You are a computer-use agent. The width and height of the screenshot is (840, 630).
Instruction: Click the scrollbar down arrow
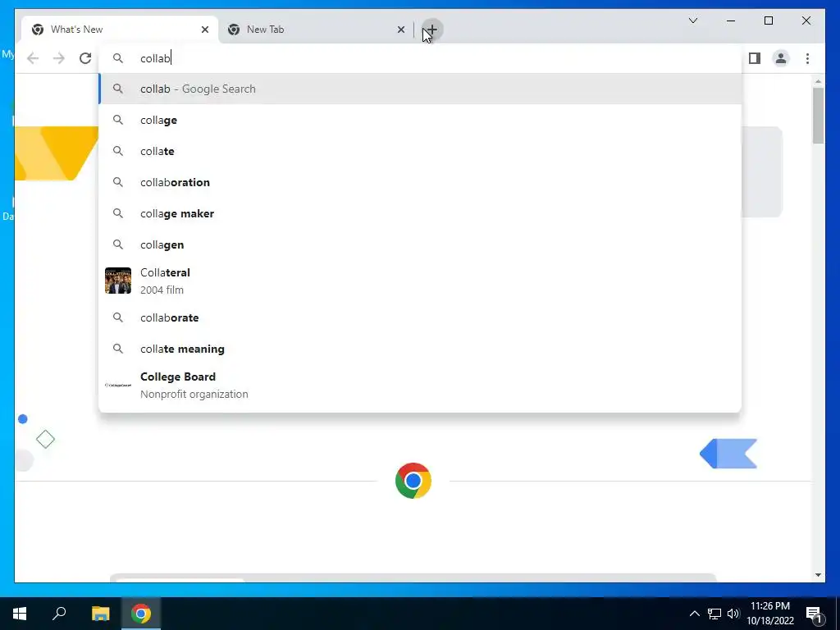point(818,575)
